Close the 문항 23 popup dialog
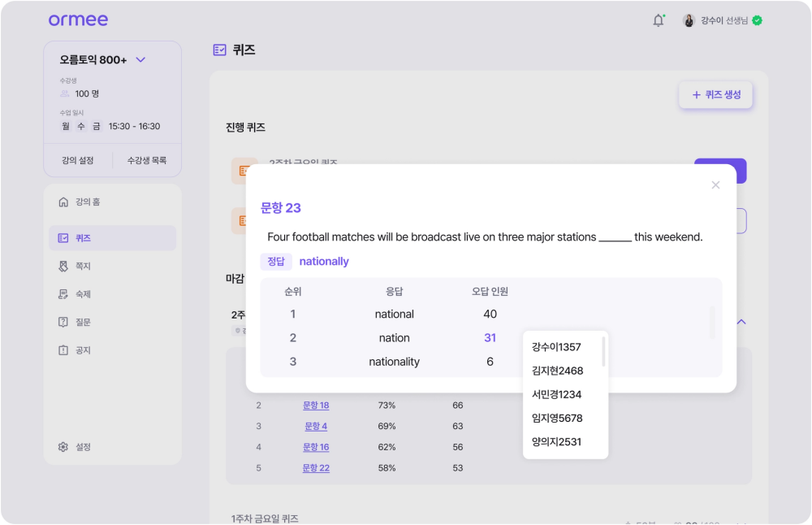The height and width of the screenshot is (525, 812). [715, 185]
